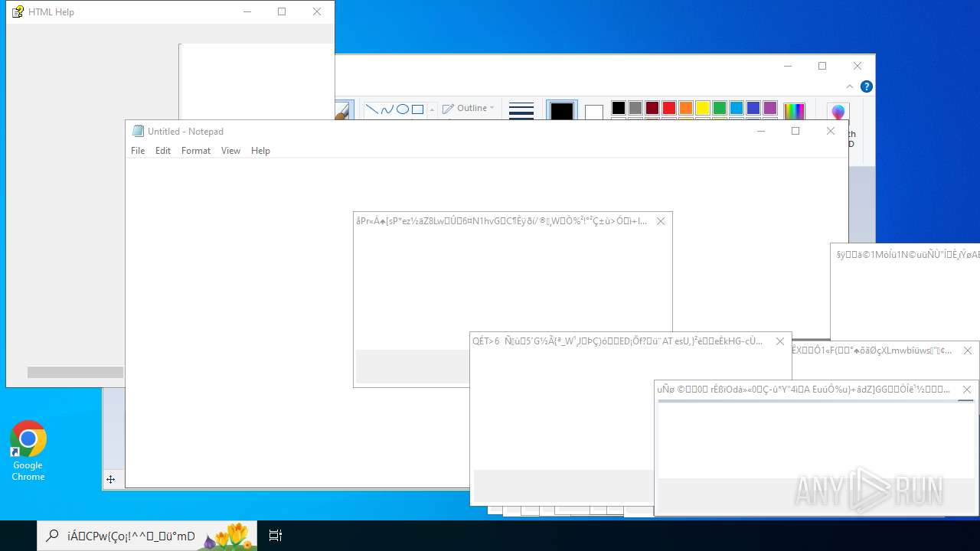Select the Oval shape in Paint
Screen dimensions: 980x551
tap(402, 109)
